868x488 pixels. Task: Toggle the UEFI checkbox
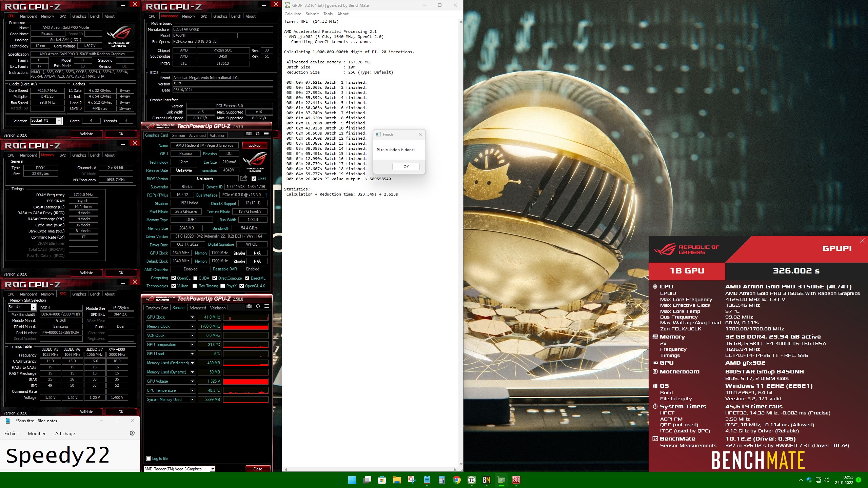click(254, 179)
